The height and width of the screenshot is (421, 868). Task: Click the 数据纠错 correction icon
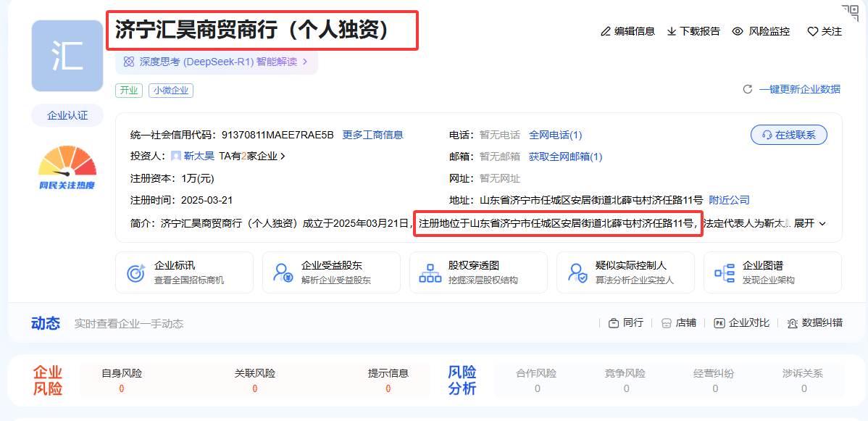[792, 323]
